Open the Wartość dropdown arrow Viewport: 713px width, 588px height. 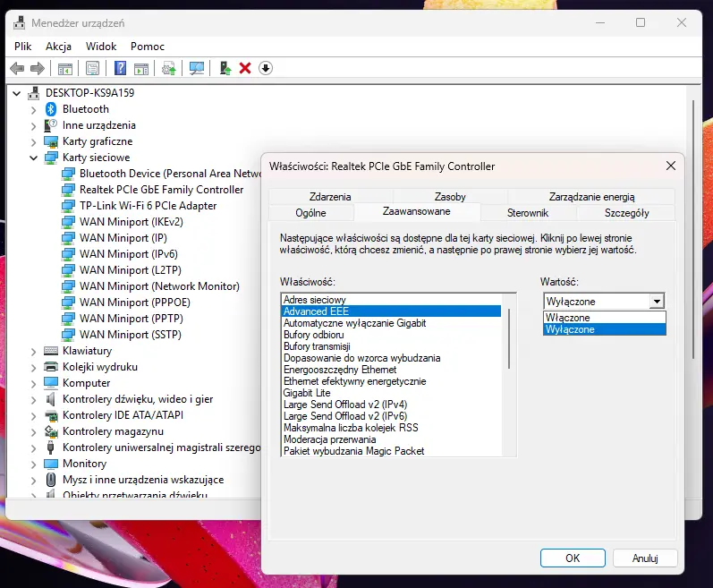point(656,301)
